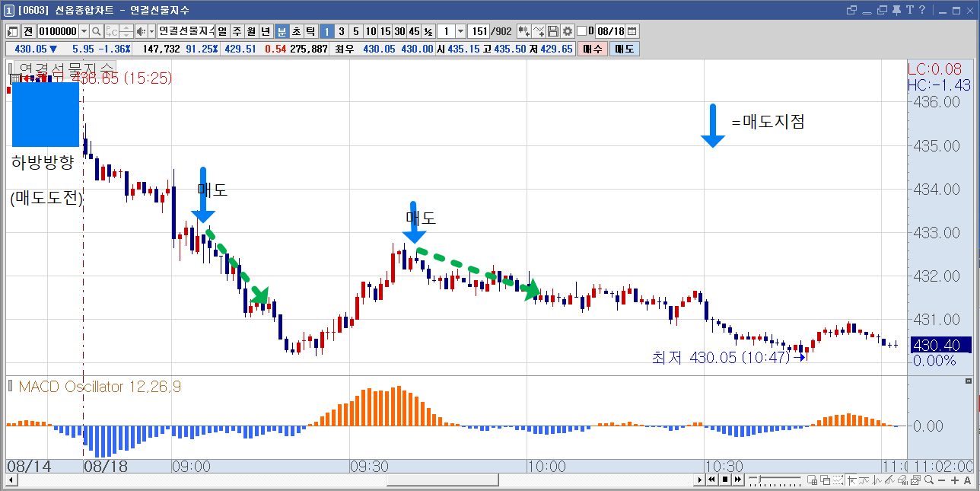This screenshot has width=980, height=491.
Task: Click the pin window icon in title bar
Action: pos(896,10)
